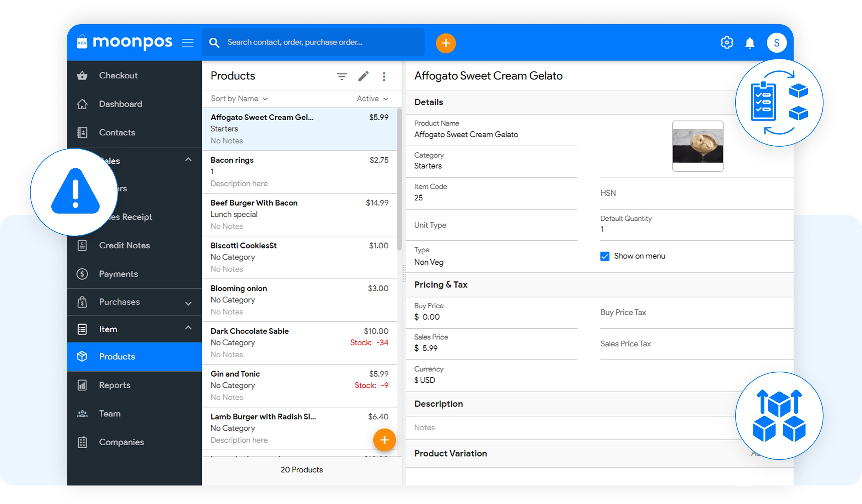
Task: Click the floating orange add product button
Action: pyautogui.click(x=384, y=440)
